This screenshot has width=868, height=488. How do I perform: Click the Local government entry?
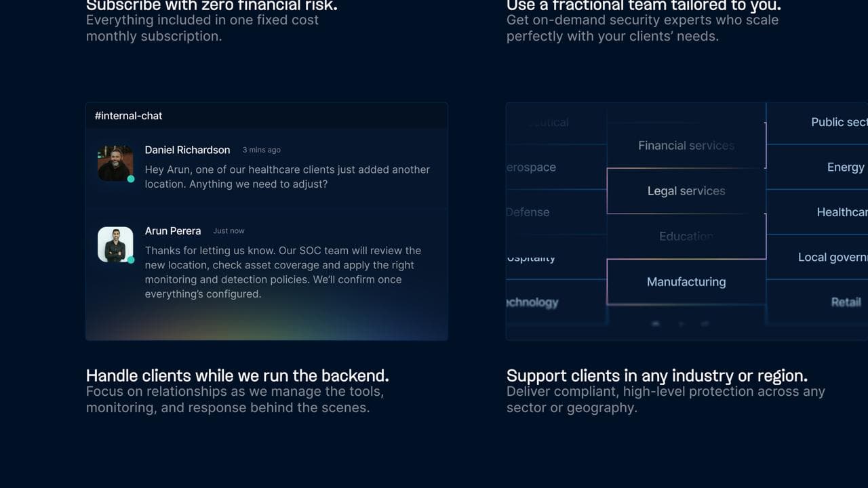(833, 257)
